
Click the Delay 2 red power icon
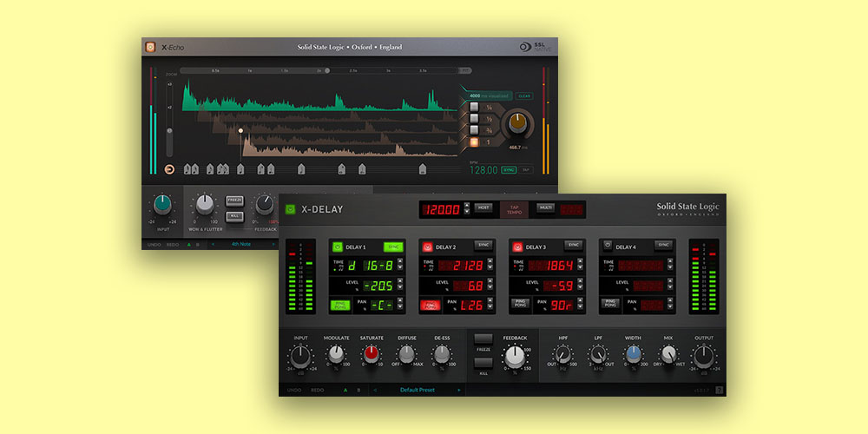(x=427, y=247)
